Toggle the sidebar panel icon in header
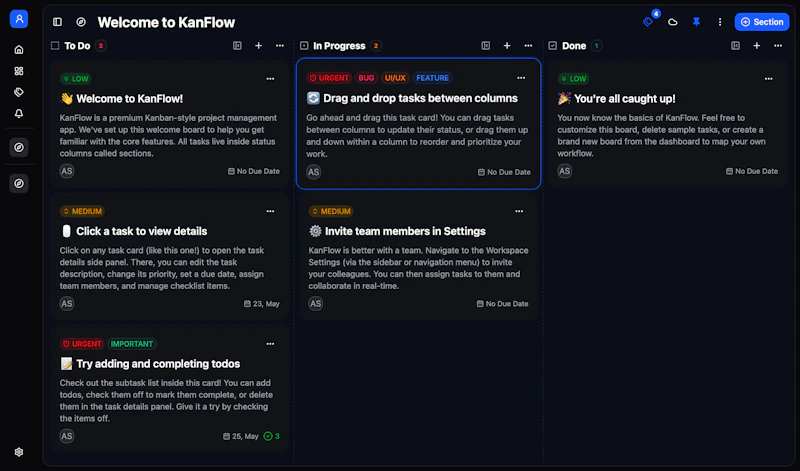 pyautogui.click(x=57, y=22)
